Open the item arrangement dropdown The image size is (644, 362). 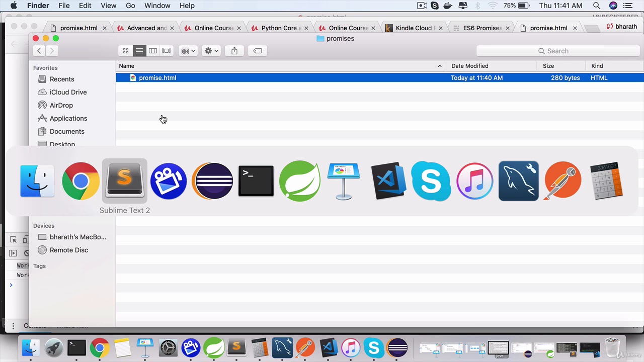coord(188,51)
